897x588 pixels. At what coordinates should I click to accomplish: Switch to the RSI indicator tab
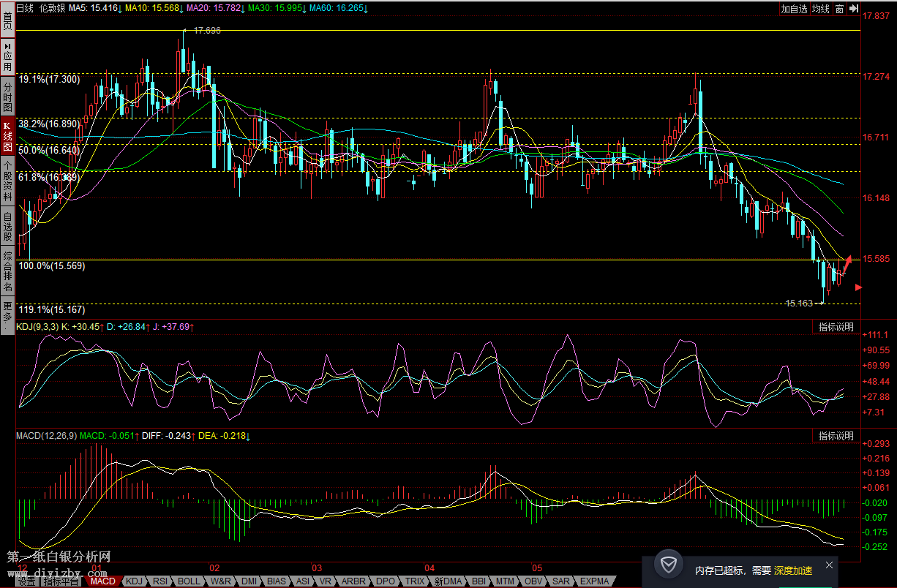[159, 581]
